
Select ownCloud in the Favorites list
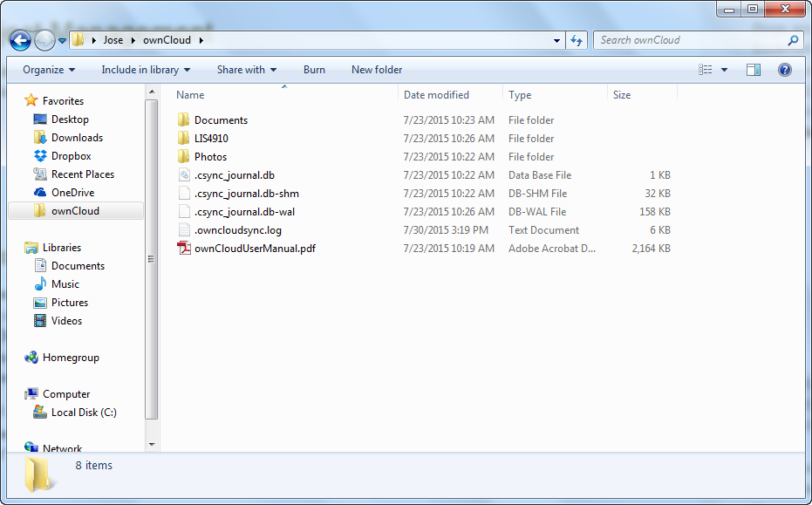(76, 211)
